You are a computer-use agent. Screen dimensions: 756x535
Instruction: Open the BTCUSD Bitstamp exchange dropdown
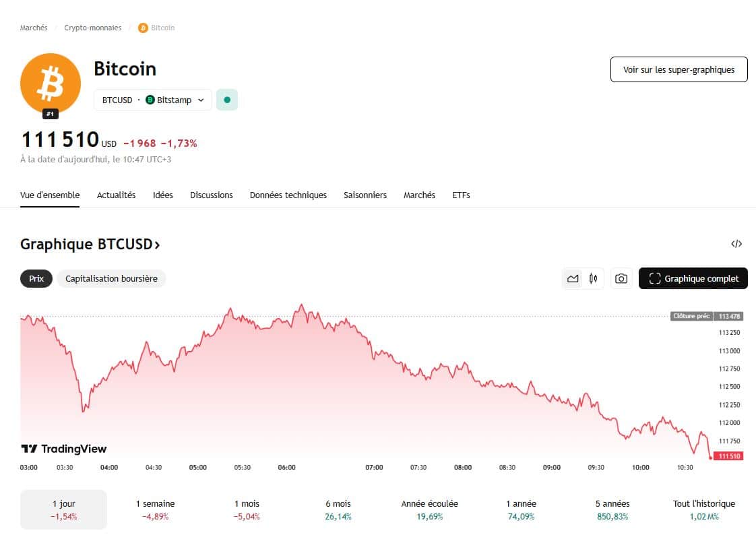click(153, 100)
